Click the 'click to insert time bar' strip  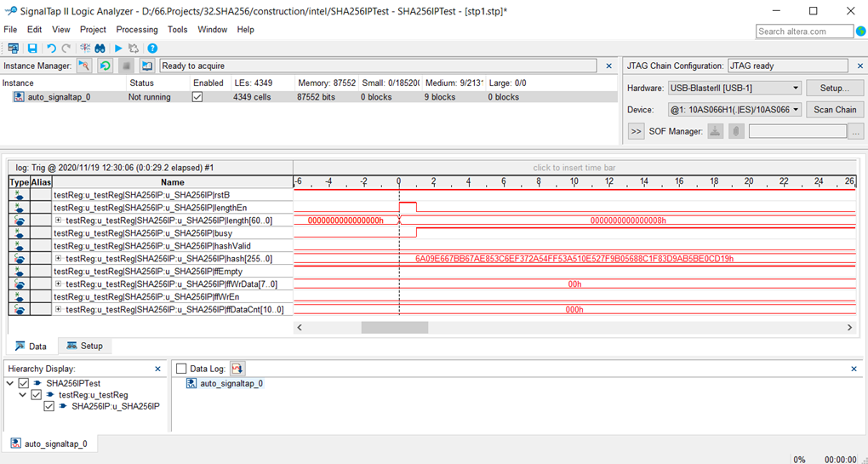[x=574, y=168]
